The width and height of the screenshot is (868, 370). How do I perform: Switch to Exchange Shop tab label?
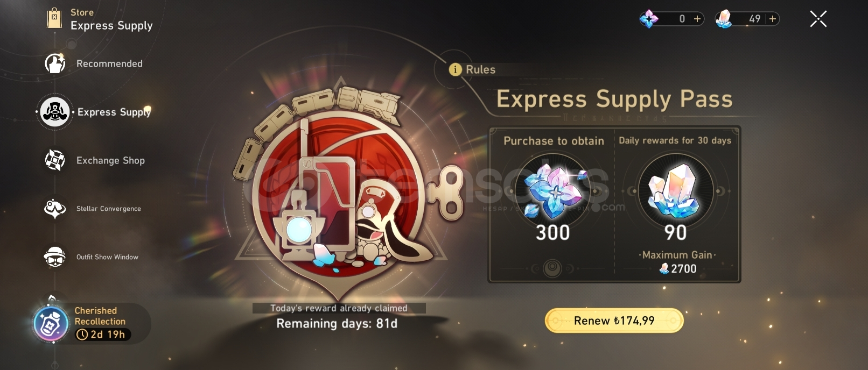tap(110, 160)
